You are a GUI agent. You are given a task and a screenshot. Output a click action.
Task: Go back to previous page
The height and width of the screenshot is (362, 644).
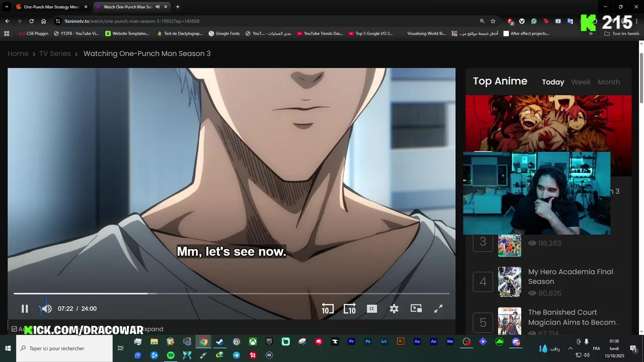coord(7,21)
